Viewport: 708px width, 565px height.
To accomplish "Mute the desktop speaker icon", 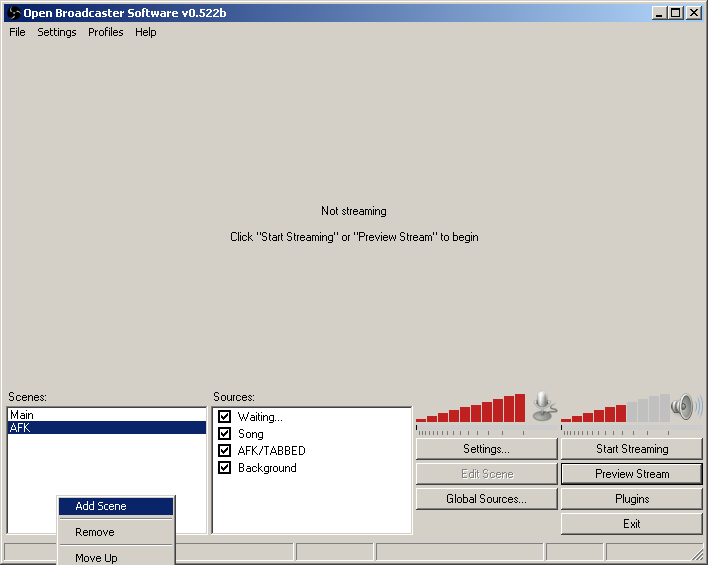I will [x=686, y=406].
